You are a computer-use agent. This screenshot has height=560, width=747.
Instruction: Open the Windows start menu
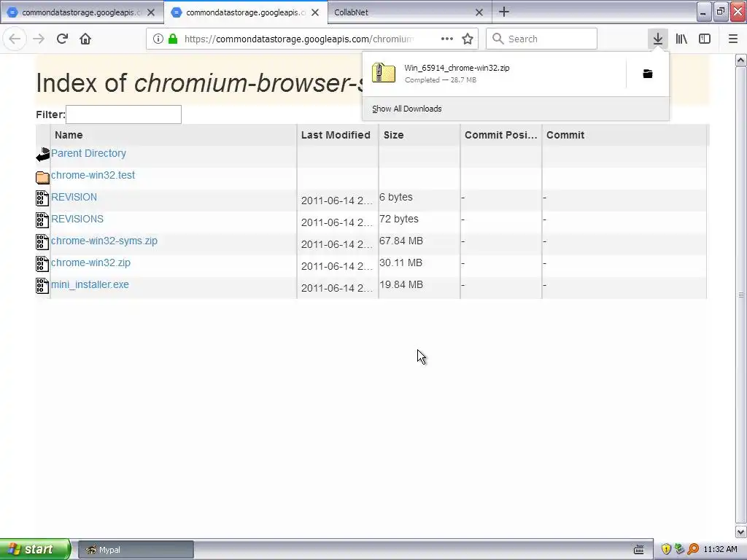tap(35, 549)
